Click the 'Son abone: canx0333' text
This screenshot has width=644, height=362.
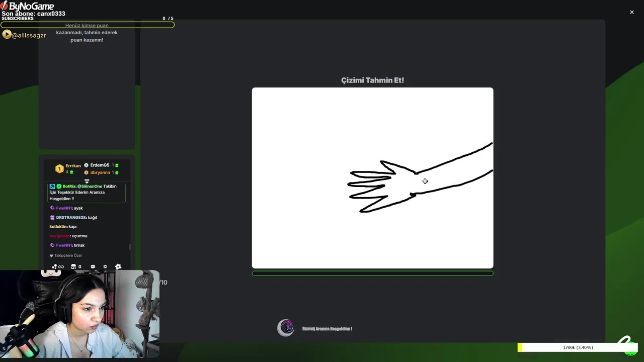pos(33,14)
